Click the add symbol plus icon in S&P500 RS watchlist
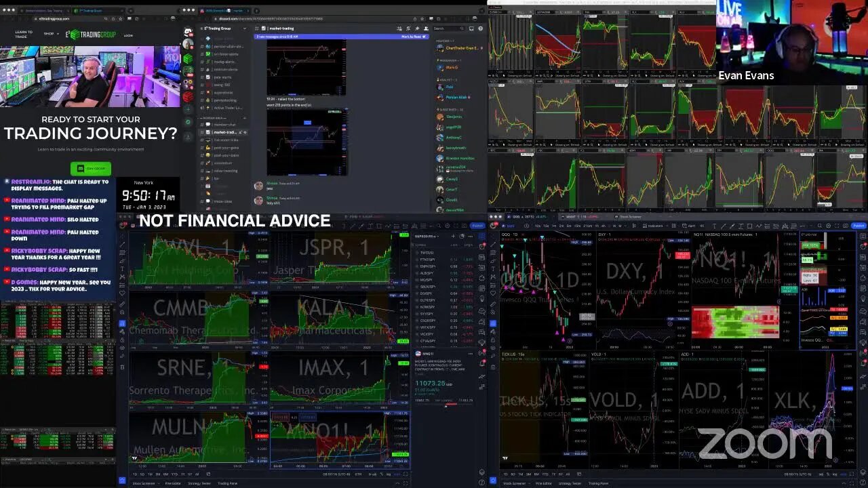868x488 pixels. 453,236
